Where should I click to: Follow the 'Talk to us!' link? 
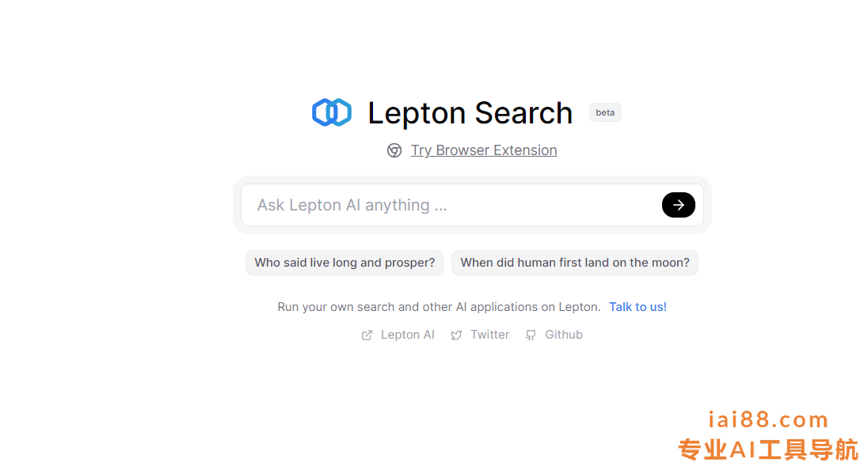pyautogui.click(x=638, y=307)
